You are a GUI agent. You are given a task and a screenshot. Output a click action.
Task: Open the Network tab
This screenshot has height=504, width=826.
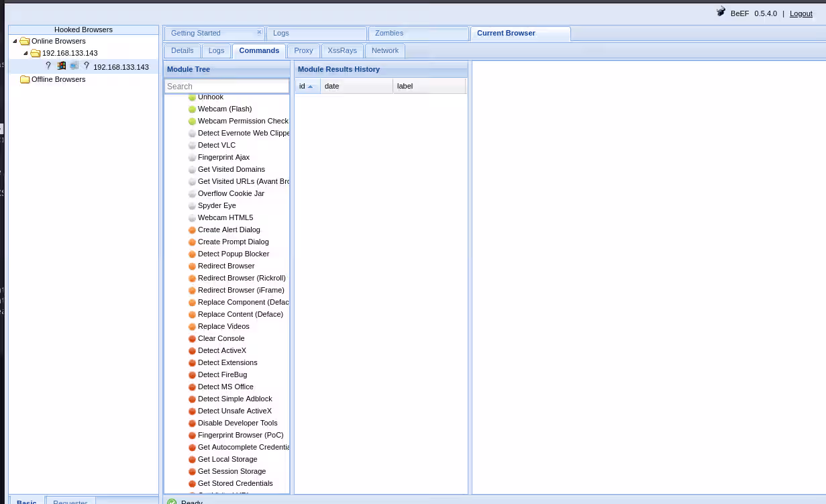coord(385,51)
